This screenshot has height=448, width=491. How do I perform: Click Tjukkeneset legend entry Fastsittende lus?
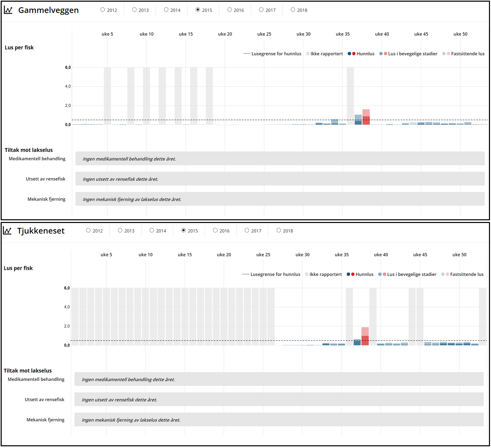click(462, 274)
